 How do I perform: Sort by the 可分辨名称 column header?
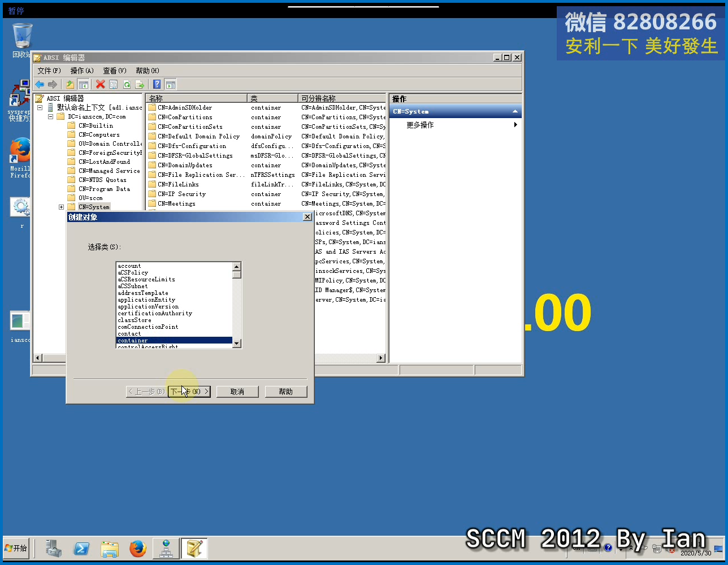click(x=342, y=98)
